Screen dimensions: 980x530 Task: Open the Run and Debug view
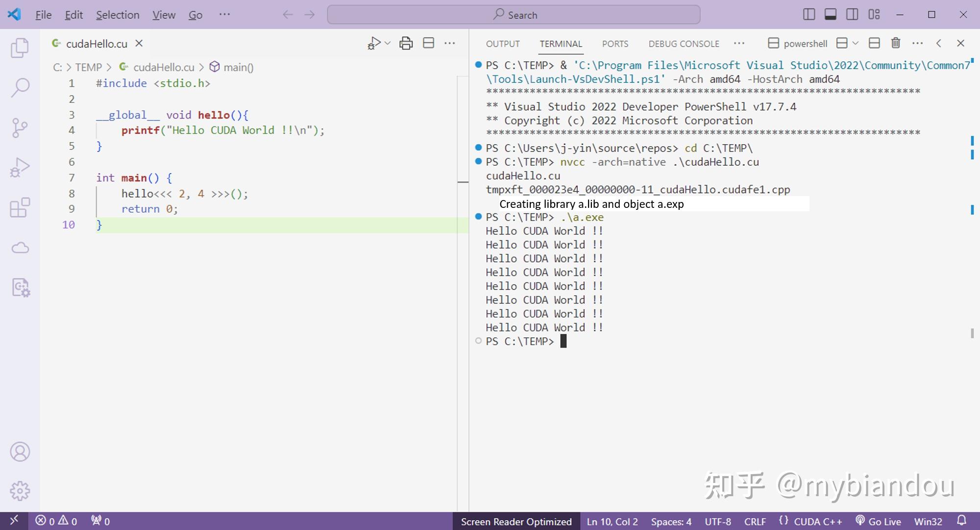click(x=20, y=168)
